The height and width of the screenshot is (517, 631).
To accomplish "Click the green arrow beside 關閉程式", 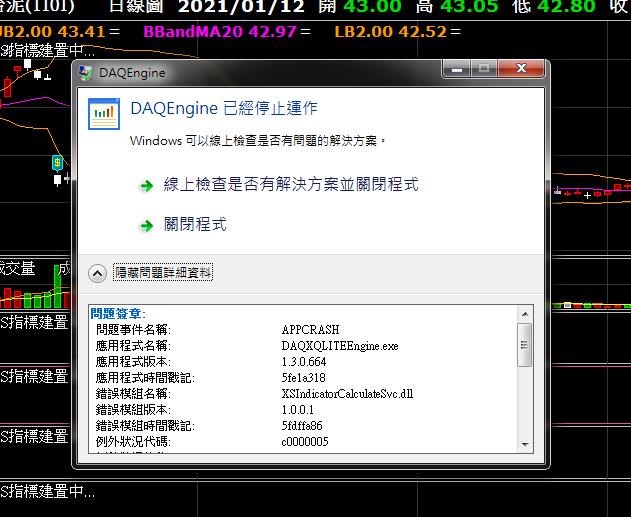I will coord(146,225).
